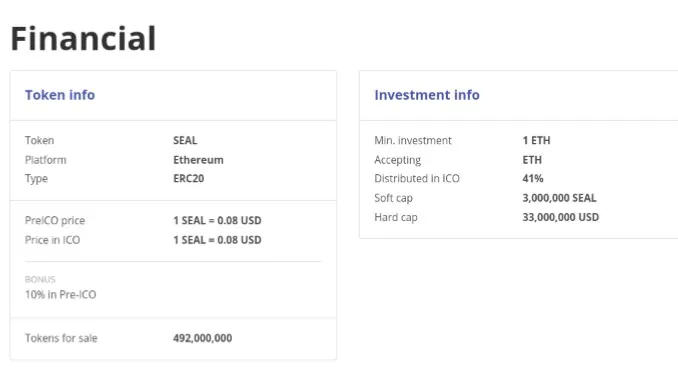Image resolution: width=678 pixels, height=368 pixels.
Task: Select the Investment info card title
Action: (427, 95)
